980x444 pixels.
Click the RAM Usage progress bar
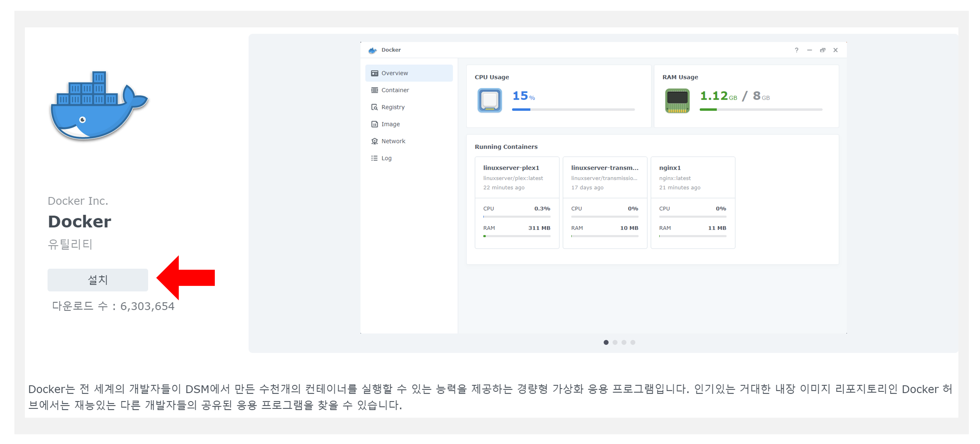click(x=761, y=109)
